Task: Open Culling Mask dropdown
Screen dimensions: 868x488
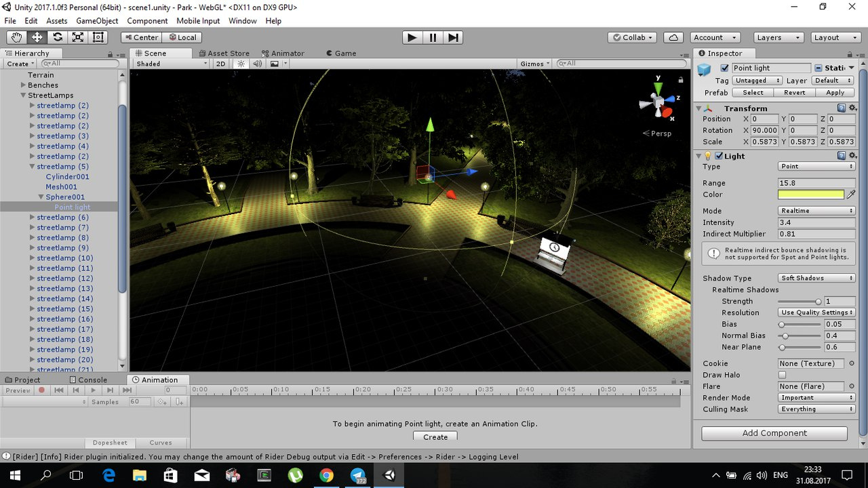Action: 816,409
